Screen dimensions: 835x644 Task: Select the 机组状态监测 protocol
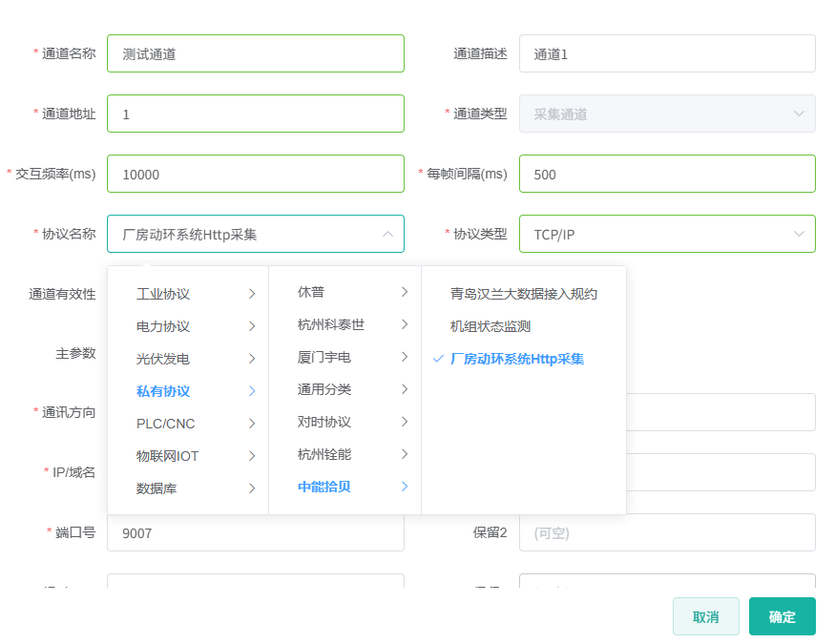click(491, 326)
